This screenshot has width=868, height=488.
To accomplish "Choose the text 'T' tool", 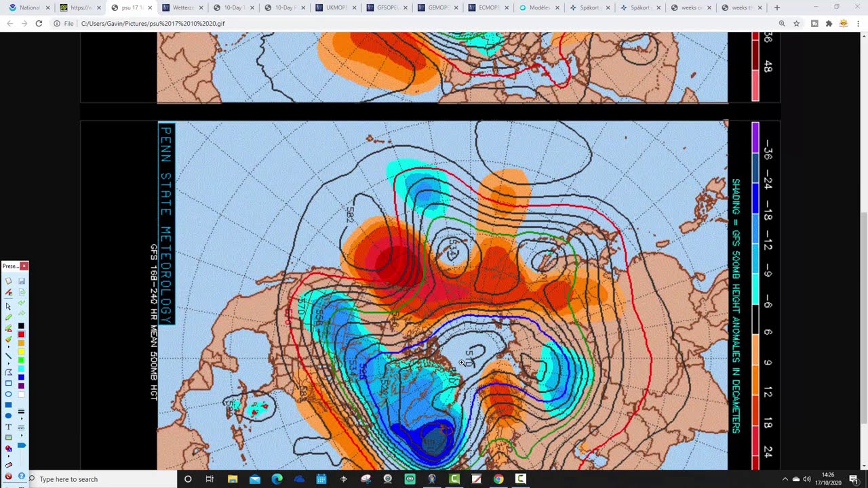I will pyautogui.click(x=8, y=426).
